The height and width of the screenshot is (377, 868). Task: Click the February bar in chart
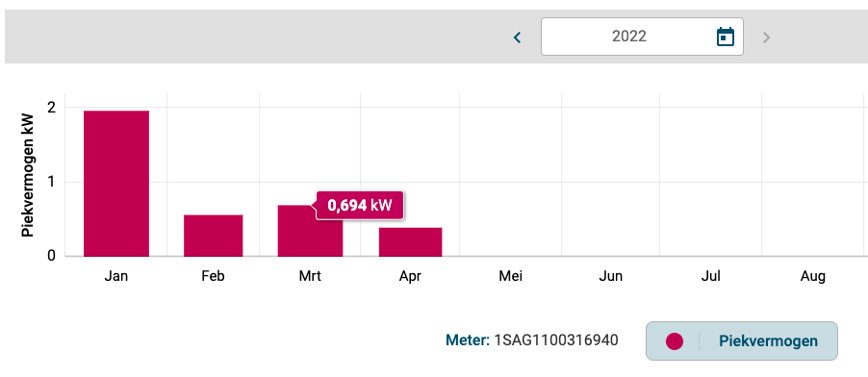point(213,236)
